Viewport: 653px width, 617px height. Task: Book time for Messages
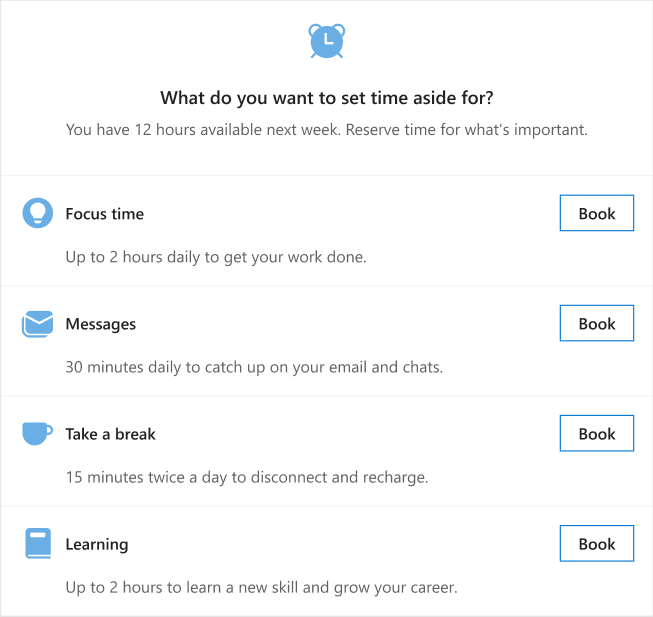[597, 323]
